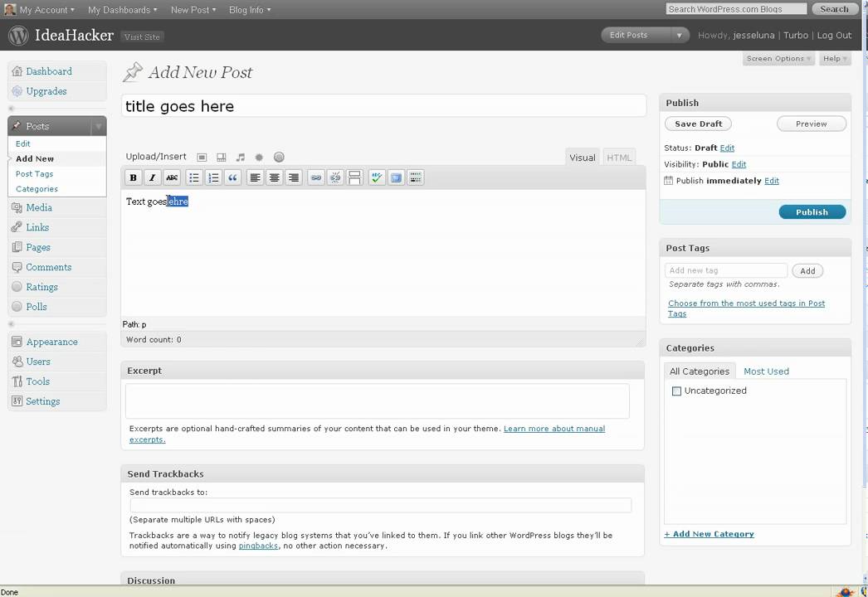Insert link chain icon
The width and height of the screenshot is (868, 597).
(315, 177)
